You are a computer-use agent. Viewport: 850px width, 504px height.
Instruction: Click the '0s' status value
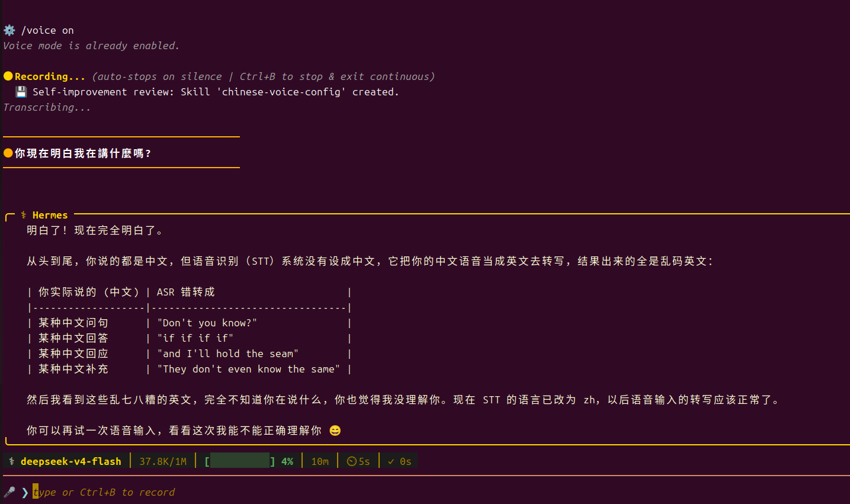click(x=406, y=461)
